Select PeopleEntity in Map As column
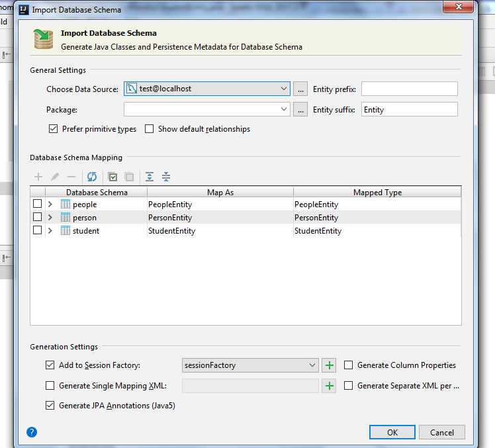 [x=170, y=204]
